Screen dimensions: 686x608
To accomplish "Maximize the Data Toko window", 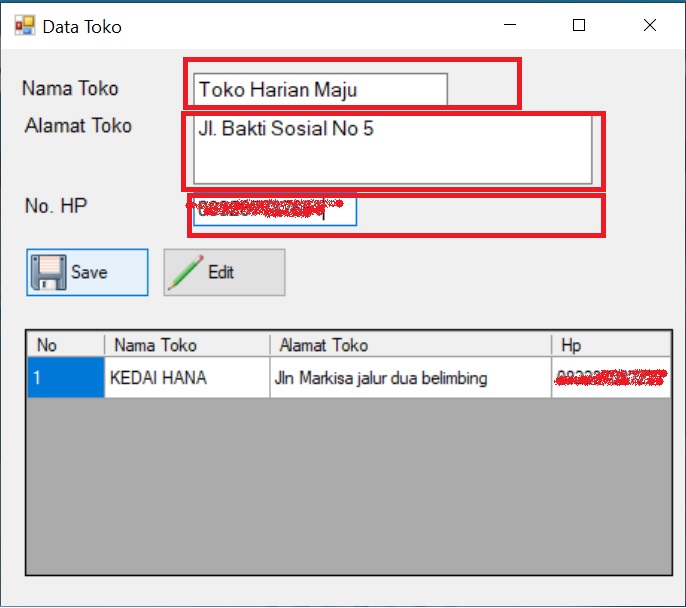I will click(579, 26).
